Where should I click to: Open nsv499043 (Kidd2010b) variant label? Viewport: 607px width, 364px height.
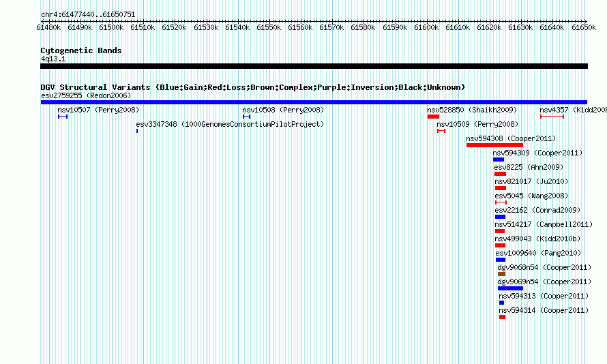pos(537,239)
